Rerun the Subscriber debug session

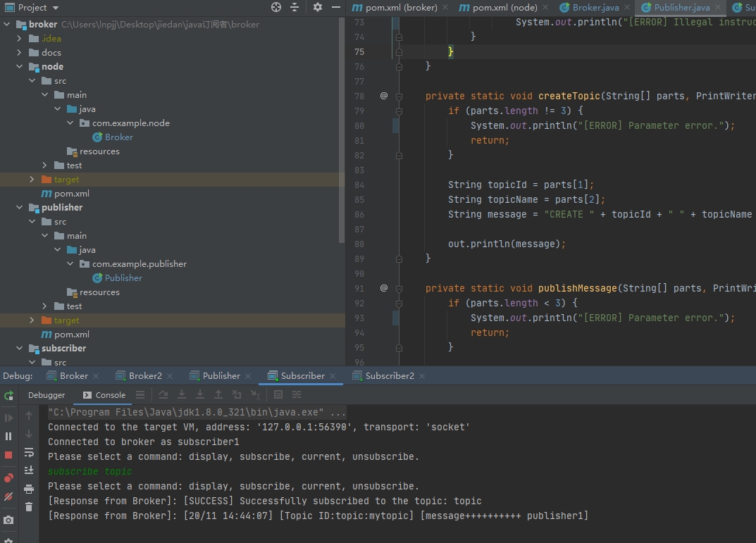[8, 396]
